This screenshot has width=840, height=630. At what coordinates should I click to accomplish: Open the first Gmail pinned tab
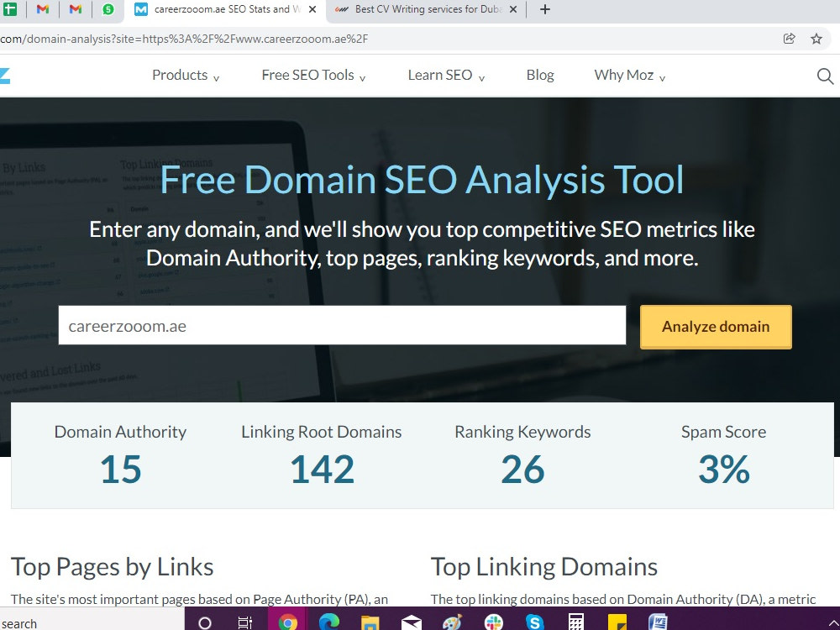click(x=43, y=9)
